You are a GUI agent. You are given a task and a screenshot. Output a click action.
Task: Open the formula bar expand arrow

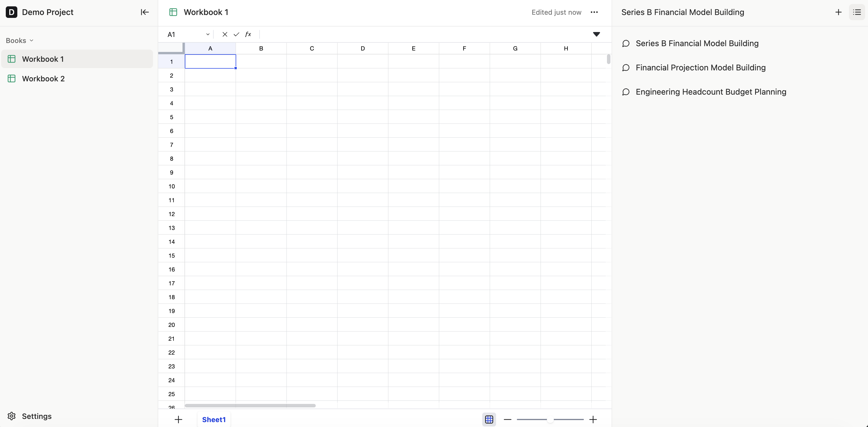pos(596,34)
